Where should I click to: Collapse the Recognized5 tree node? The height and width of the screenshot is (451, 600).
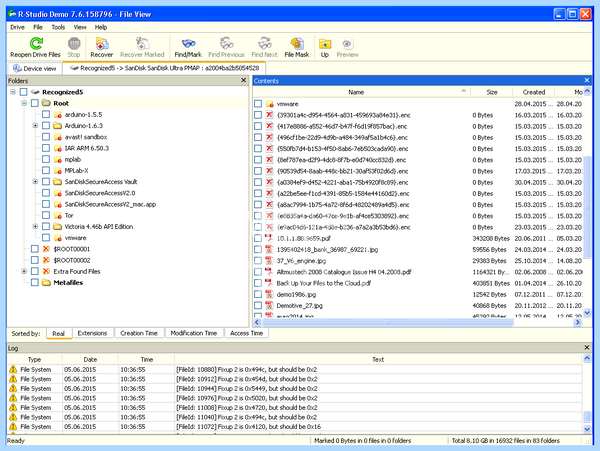pyautogui.click(x=13, y=92)
